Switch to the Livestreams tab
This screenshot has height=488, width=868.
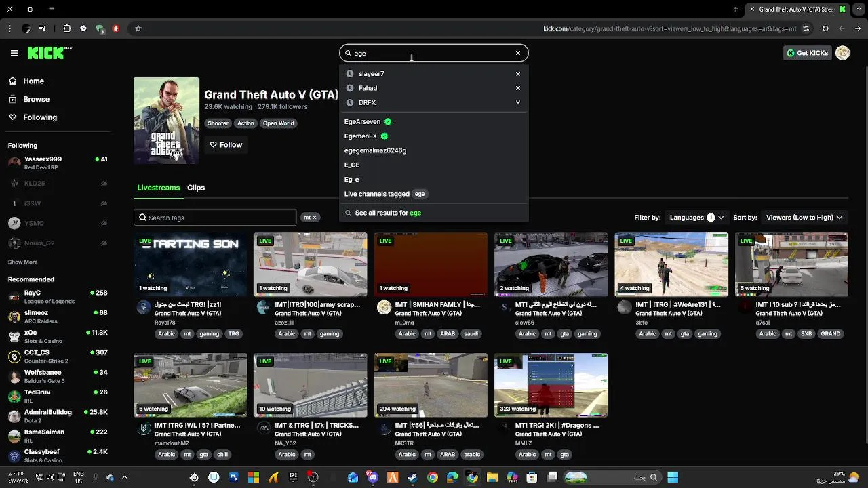coord(159,188)
